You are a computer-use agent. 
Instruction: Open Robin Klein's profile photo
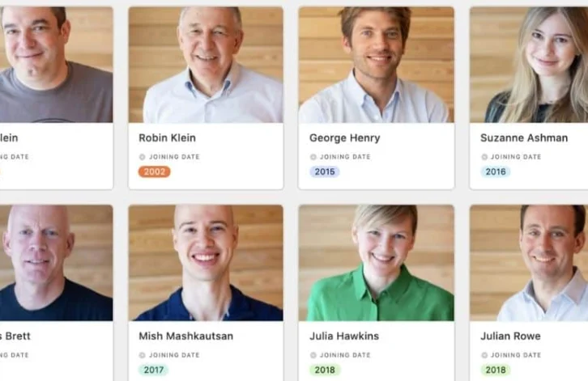[206, 65]
